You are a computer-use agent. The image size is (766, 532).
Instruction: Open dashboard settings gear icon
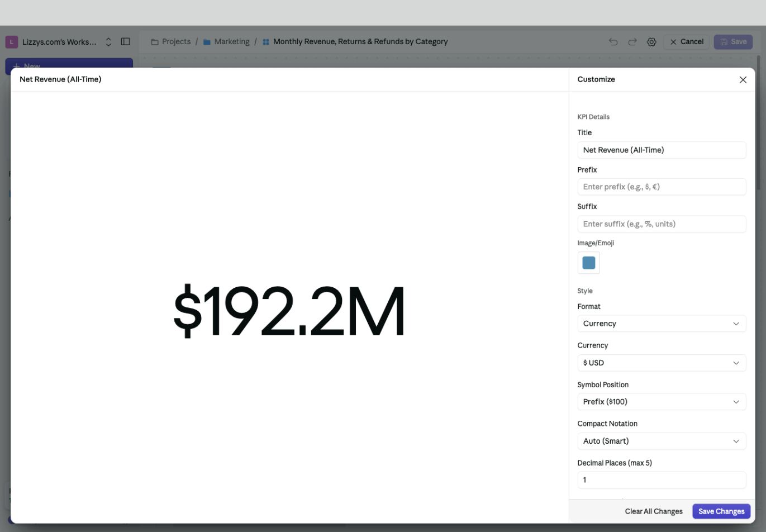pos(651,42)
